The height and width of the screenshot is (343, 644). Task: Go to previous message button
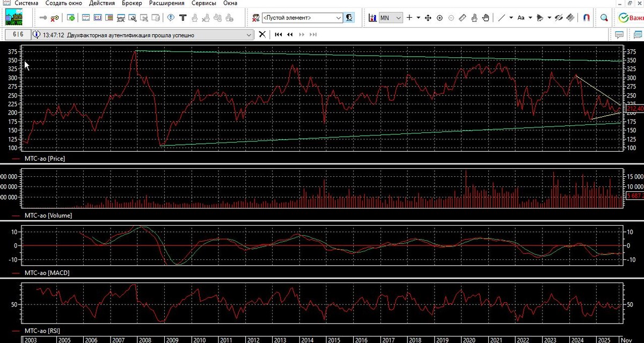tap(290, 35)
